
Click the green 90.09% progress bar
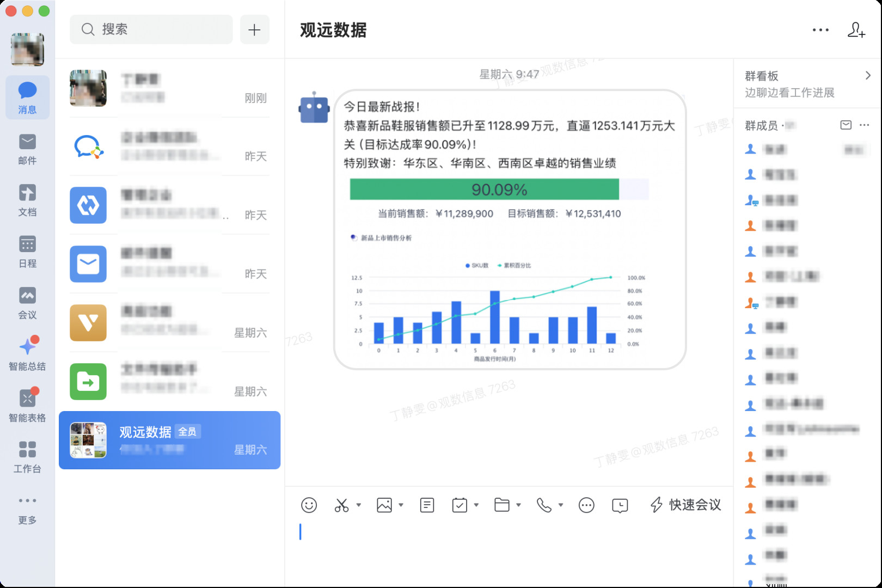click(x=484, y=189)
